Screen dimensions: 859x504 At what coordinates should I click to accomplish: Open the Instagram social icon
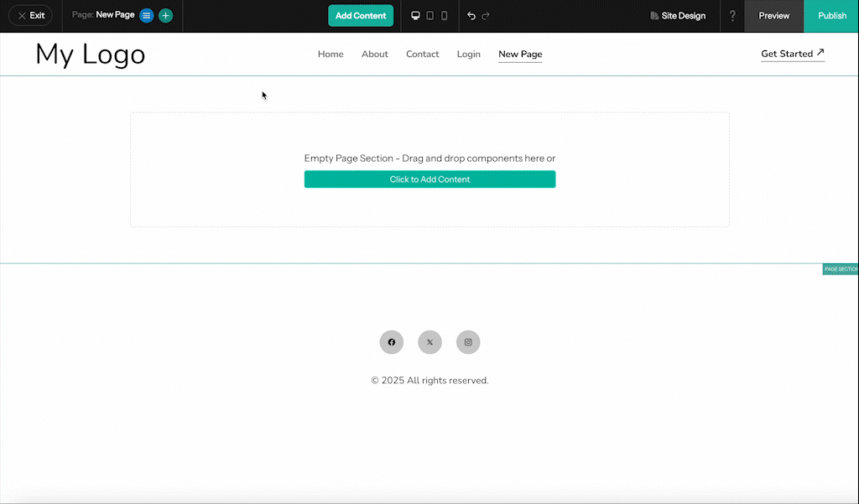(x=468, y=342)
